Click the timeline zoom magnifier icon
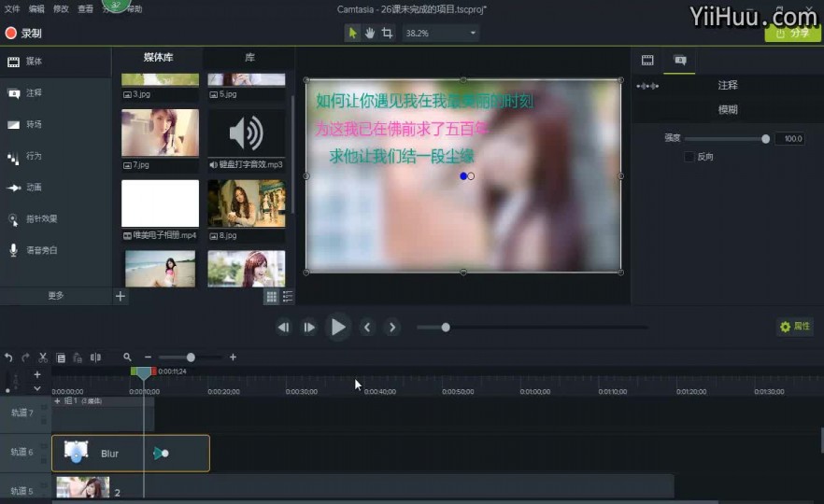824x504 pixels. 127,357
